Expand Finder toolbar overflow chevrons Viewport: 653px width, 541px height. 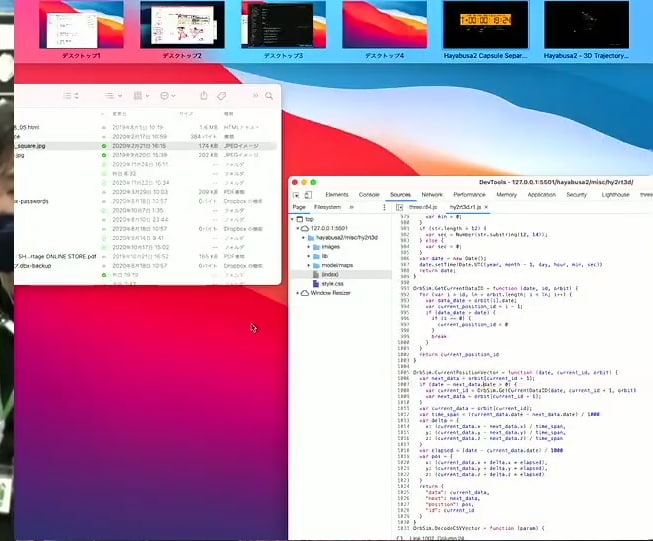(255, 96)
